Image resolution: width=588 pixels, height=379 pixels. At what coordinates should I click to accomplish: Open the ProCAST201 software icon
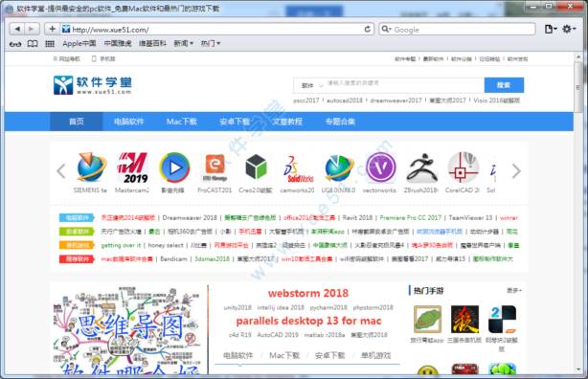(x=215, y=167)
